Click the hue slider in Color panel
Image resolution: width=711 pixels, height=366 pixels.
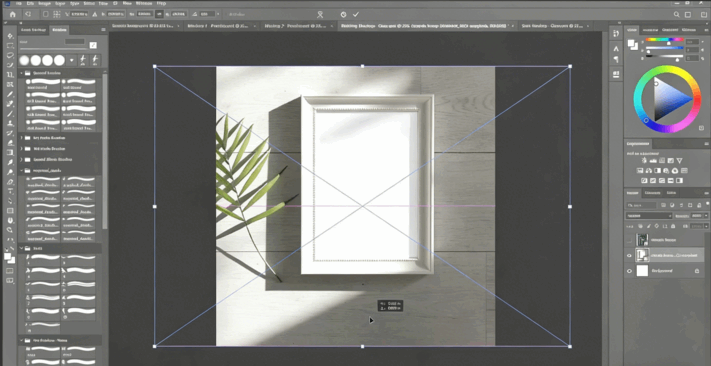pos(664,40)
